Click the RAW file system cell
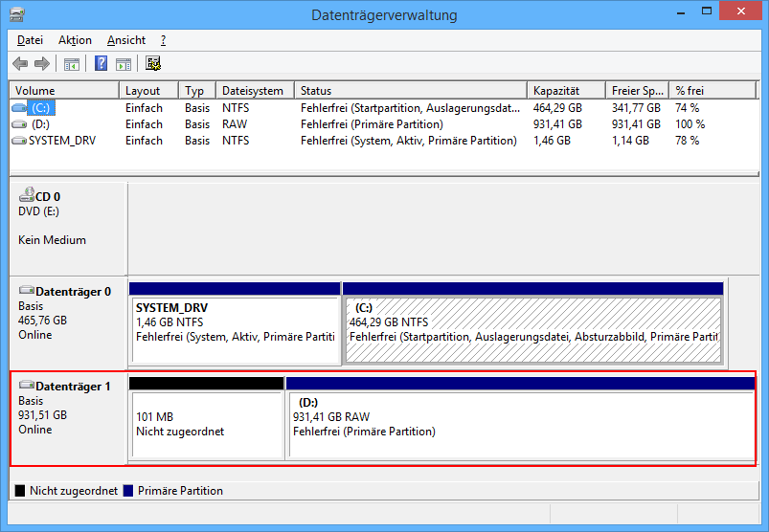The width and height of the screenshot is (769, 532). pyautogui.click(x=235, y=124)
